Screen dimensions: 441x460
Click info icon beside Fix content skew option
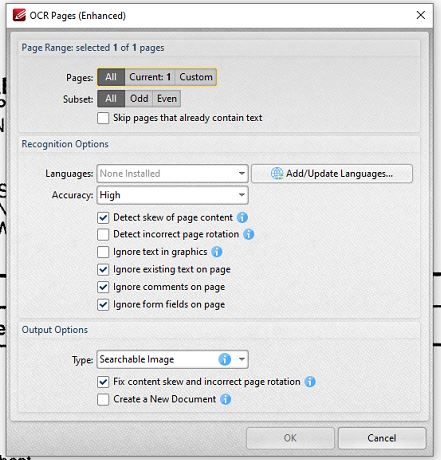point(310,382)
